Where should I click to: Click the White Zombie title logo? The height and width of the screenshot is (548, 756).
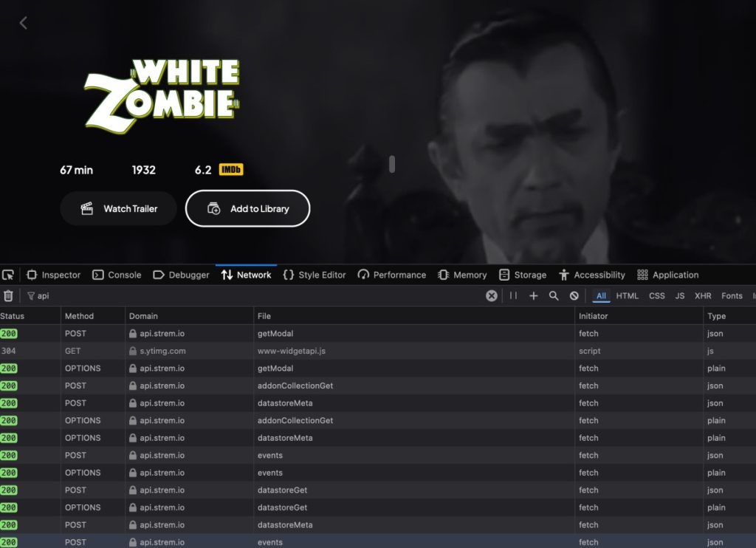click(162, 95)
